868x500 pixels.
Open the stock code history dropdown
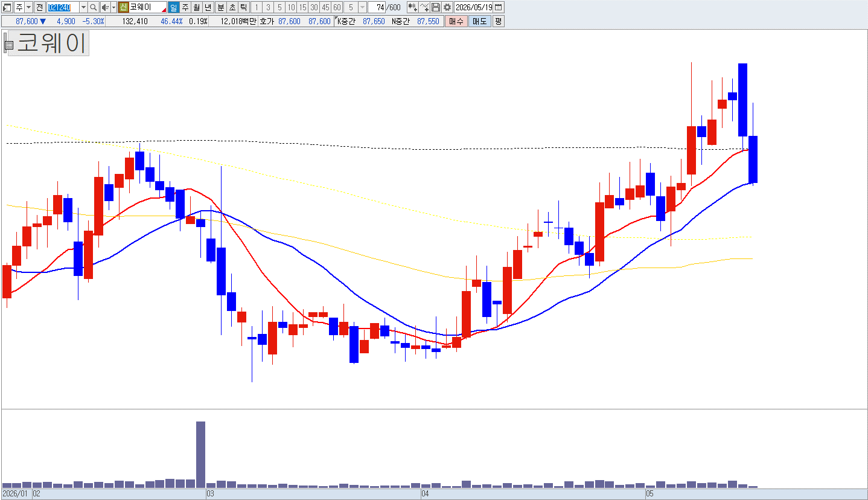pyautogui.click(x=83, y=7)
